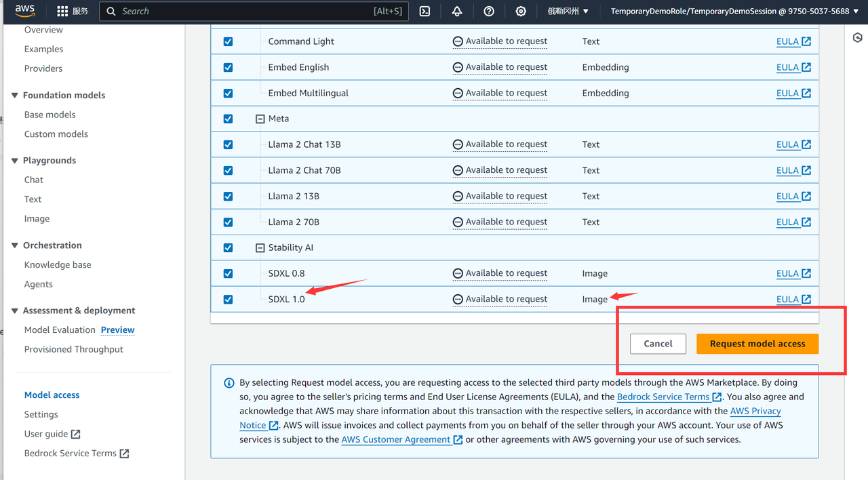
Task: Open the User guide link in sidebar
Action: coord(52,434)
